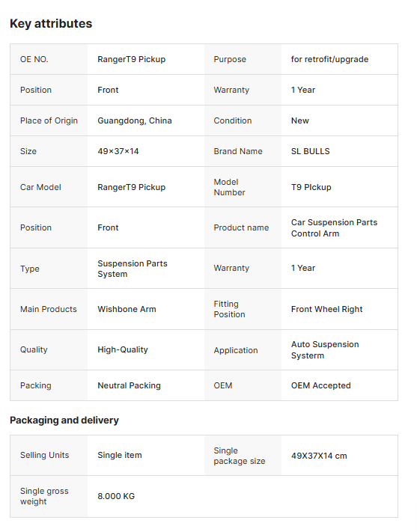Click the 49X37X14 cm package size value
Screen dimensions: 417x532
pyautogui.click(x=319, y=456)
